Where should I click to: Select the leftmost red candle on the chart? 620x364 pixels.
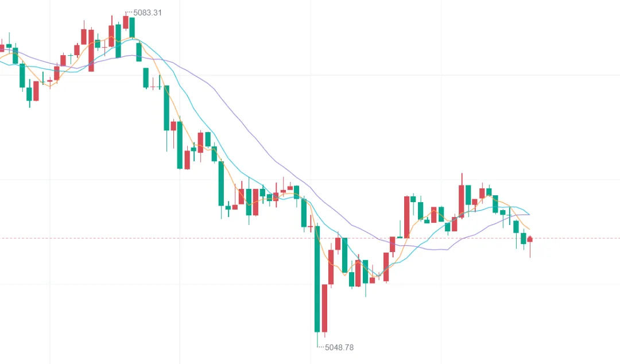2,48
